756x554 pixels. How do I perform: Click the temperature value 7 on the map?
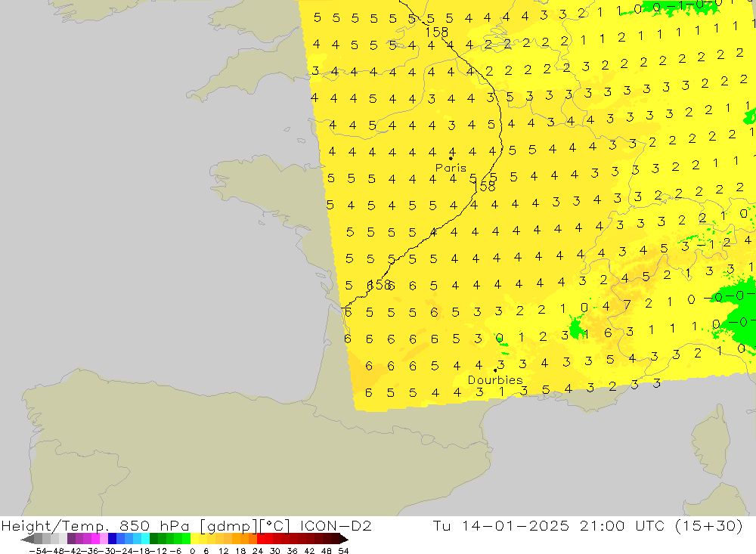627,305
